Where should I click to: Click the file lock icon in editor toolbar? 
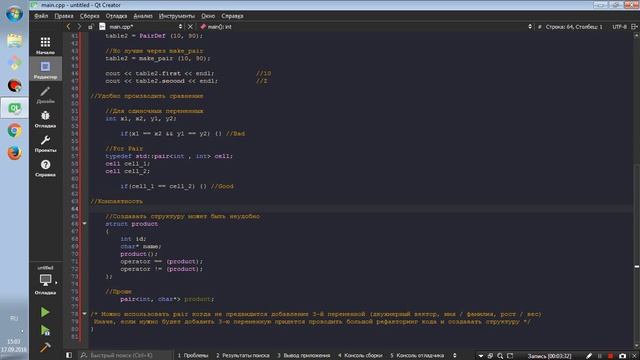91,27
